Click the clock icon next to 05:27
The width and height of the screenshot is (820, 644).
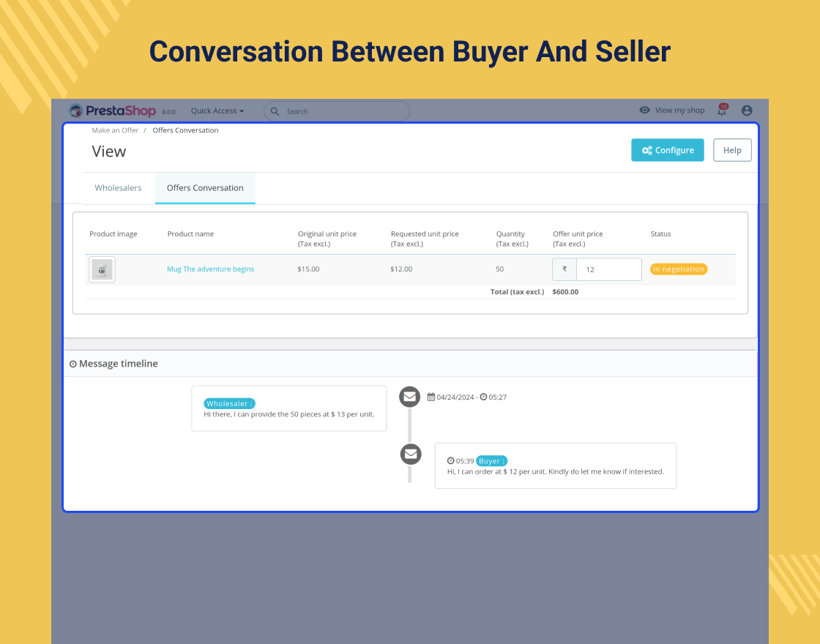pyautogui.click(x=484, y=397)
